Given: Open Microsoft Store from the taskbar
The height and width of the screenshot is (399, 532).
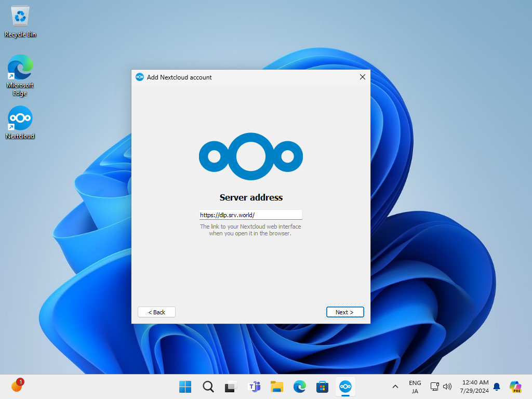Looking at the screenshot, I should [322, 387].
